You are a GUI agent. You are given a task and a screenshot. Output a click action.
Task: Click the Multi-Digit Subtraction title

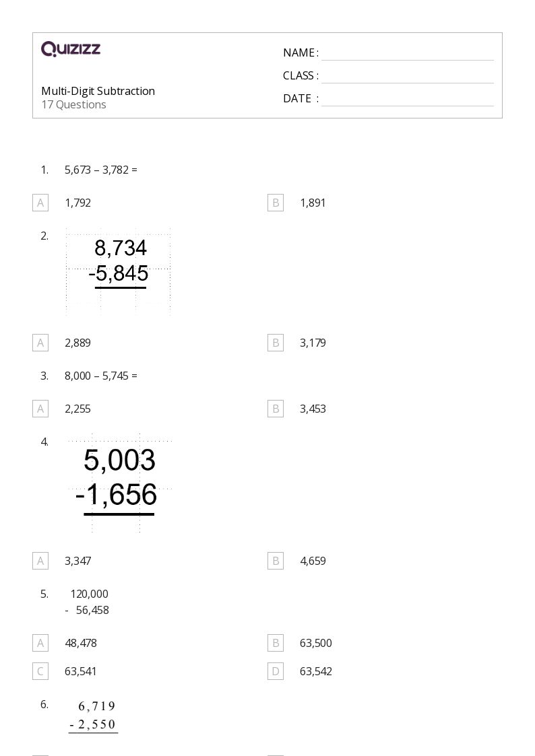coord(98,91)
